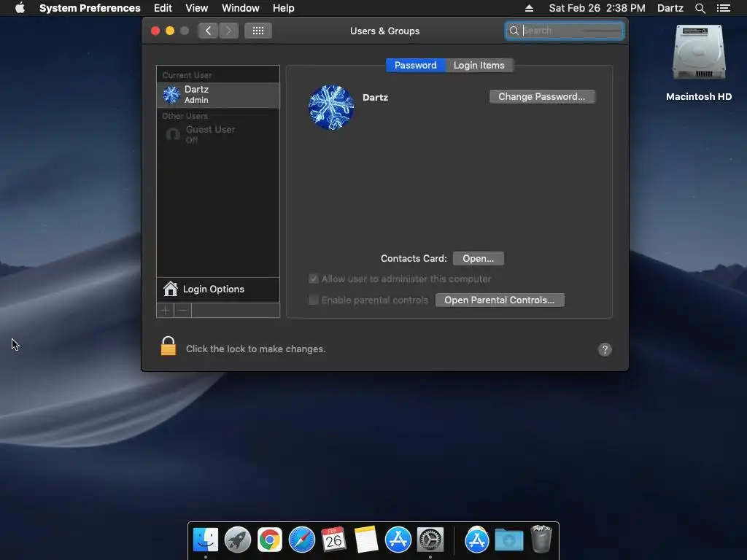Open Notes from the Dock

pos(366,540)
